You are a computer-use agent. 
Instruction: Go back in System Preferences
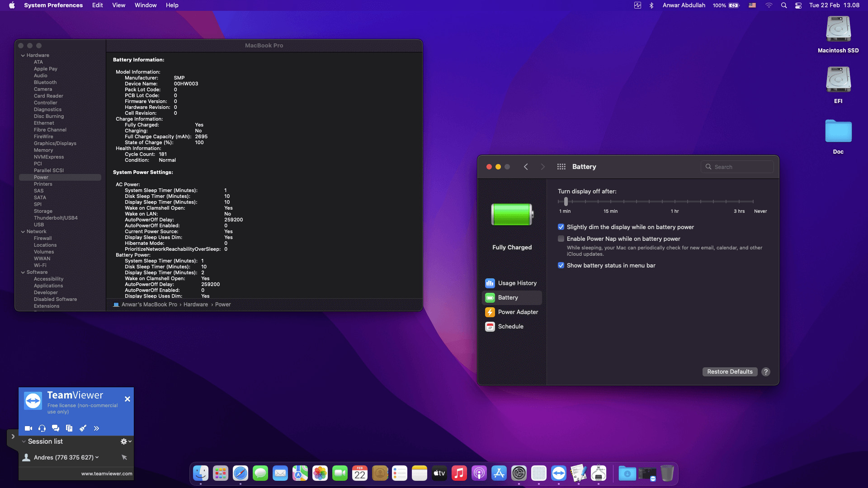click(x=526, y=167)
